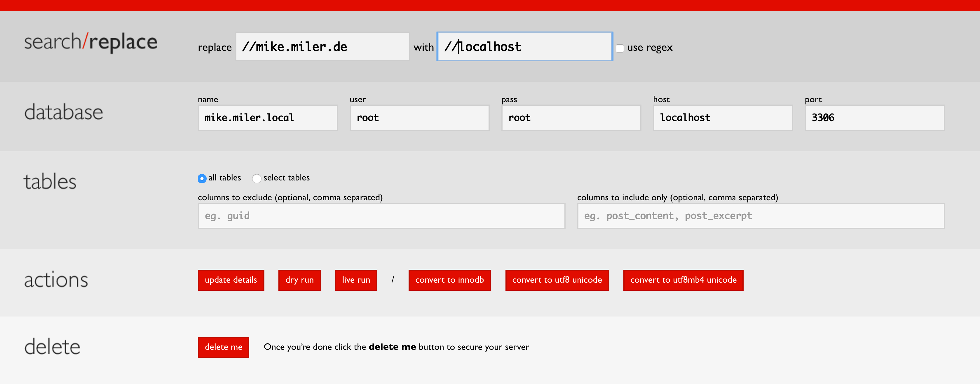Screen dimensions: 980x386
Task: Click the columns to include only field
Action: coord(761,216)
